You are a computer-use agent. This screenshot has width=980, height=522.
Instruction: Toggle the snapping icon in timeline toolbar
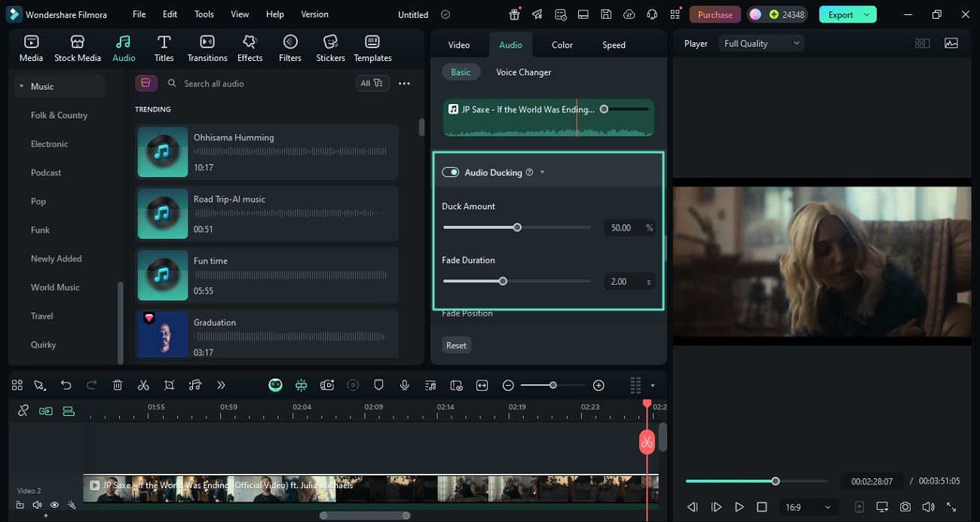[x=301, y=385]
